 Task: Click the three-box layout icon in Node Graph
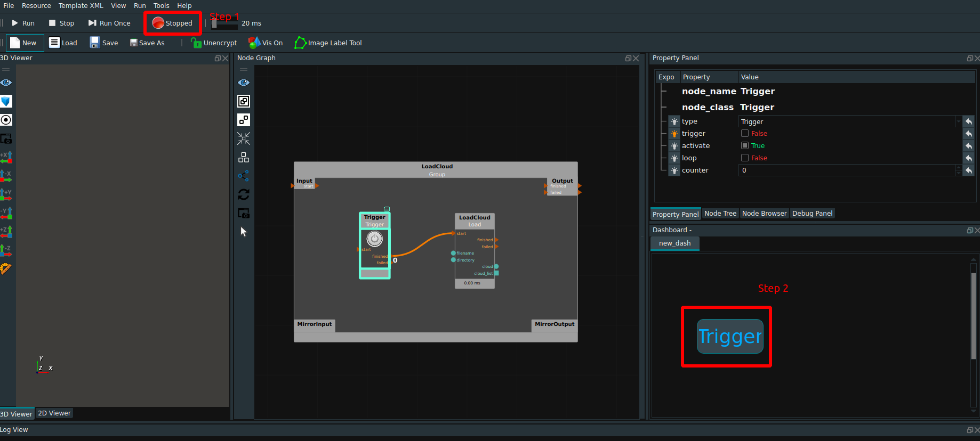244,157
